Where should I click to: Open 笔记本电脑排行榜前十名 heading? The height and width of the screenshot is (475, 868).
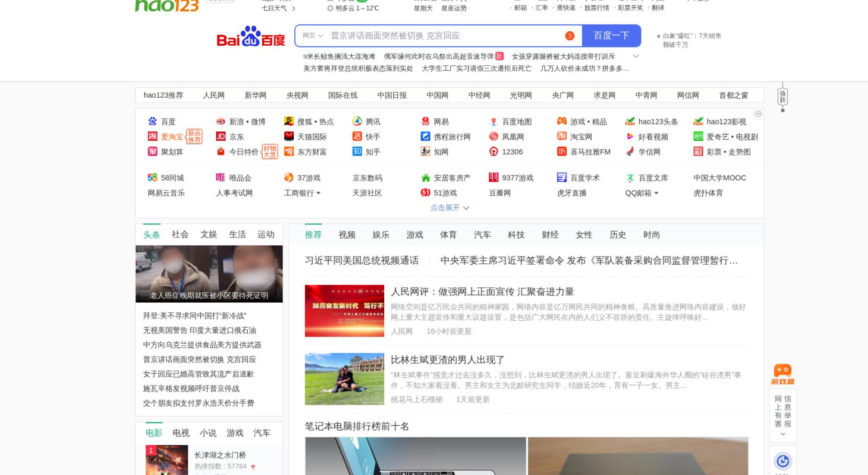pyautogui.click(x=357, y=426)
